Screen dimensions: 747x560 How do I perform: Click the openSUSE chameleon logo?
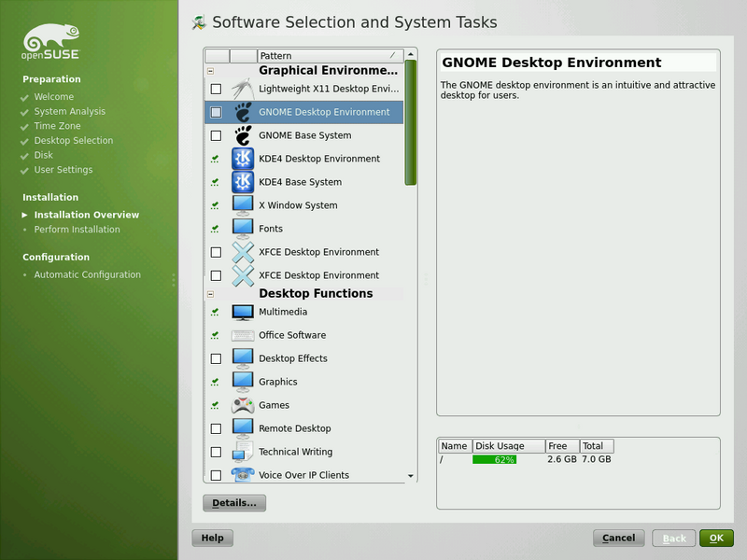pos(51,42)
